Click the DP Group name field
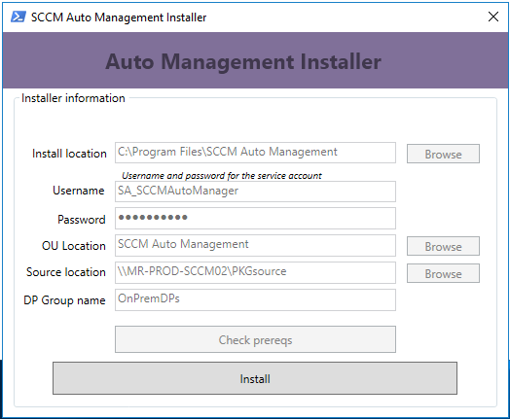 click(x=255, y=299)
